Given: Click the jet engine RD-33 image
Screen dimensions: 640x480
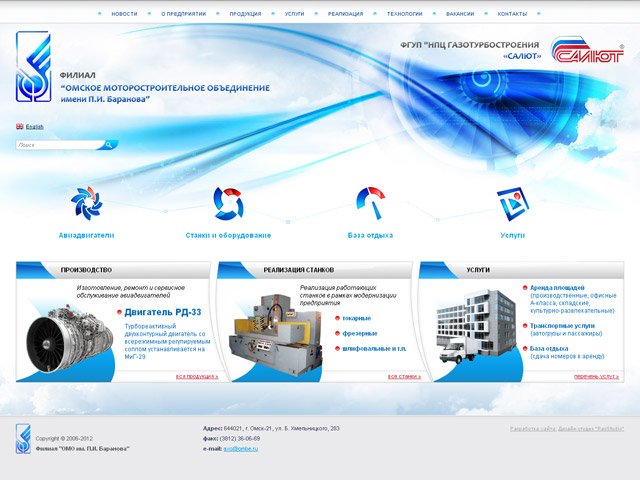Looking at the screenshot, I should [x=69, y=340].
